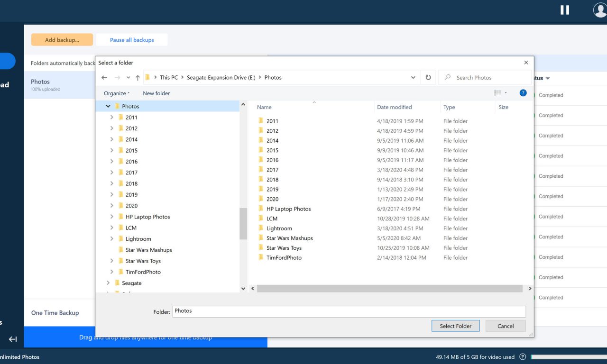Click Pause all backups
Screen dimensions: 607x364
tap(132, 40)
